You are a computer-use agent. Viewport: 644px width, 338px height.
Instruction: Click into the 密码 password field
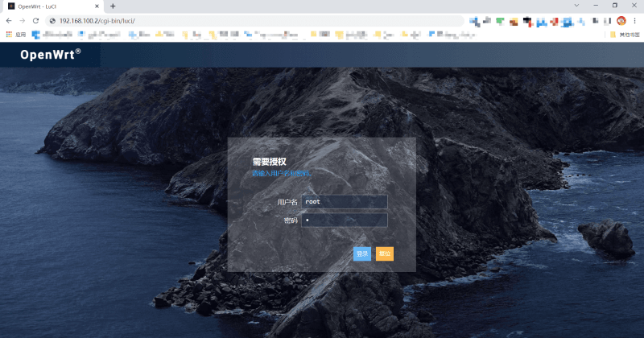click(345, 220)
